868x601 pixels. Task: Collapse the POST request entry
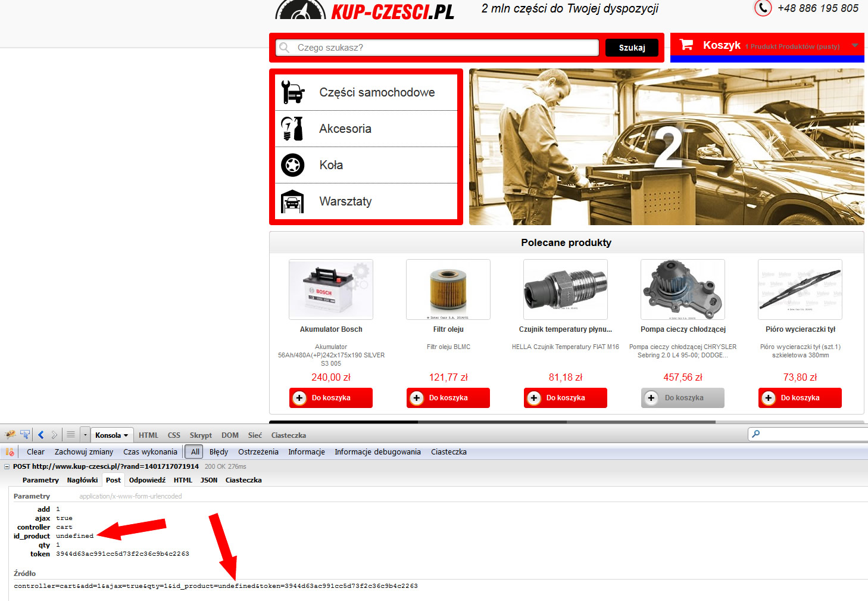point(7,467)
